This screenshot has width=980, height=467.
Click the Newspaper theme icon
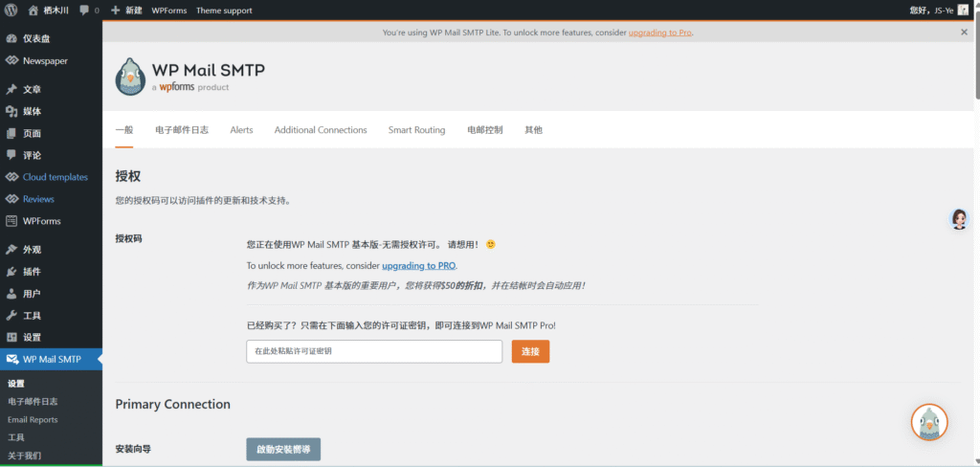point(11,60)
